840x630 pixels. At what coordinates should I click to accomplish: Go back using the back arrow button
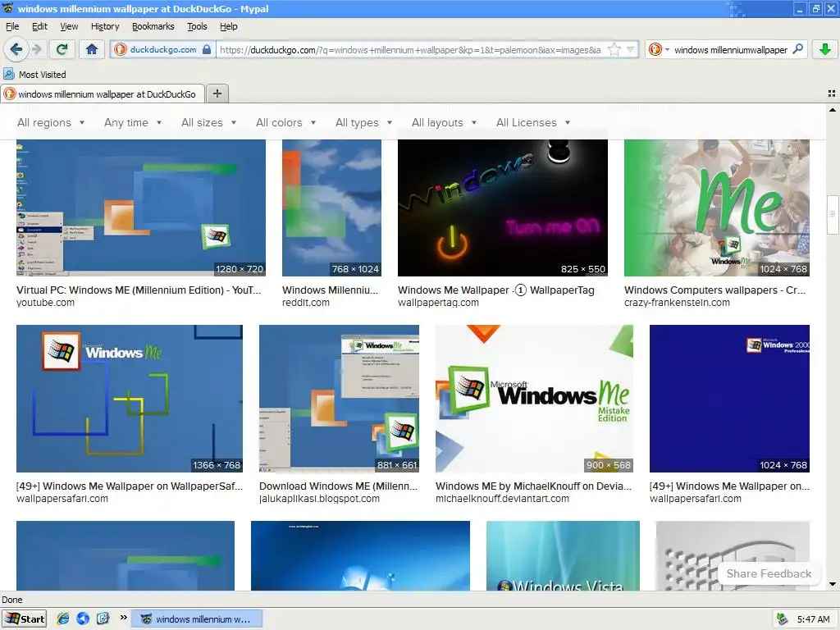(x=16, y=50)
